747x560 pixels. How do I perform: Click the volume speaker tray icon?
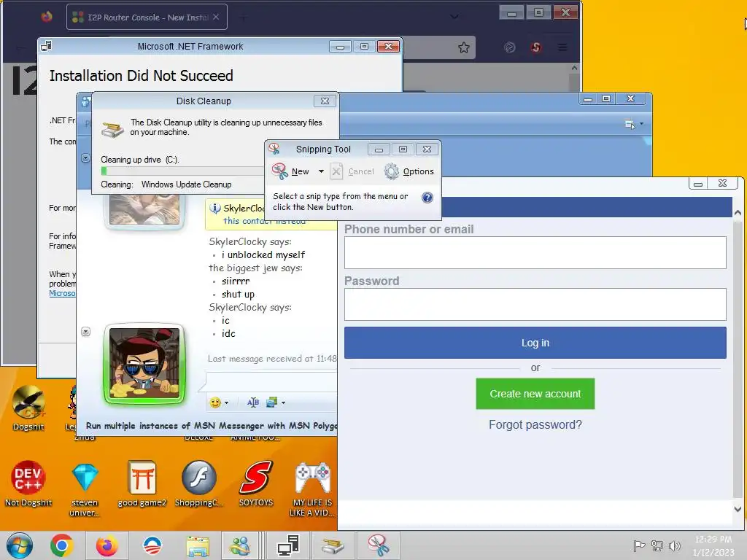(x=674, y=545)
